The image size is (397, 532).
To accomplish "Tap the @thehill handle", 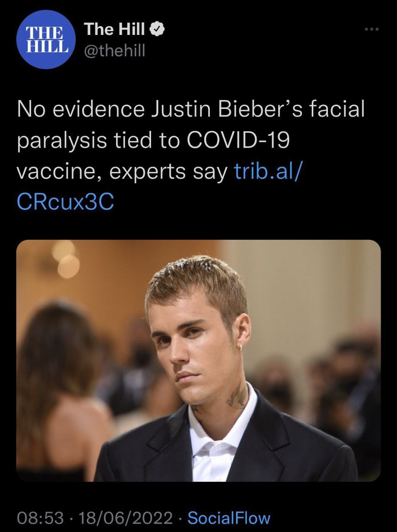I will pos(114,50).
